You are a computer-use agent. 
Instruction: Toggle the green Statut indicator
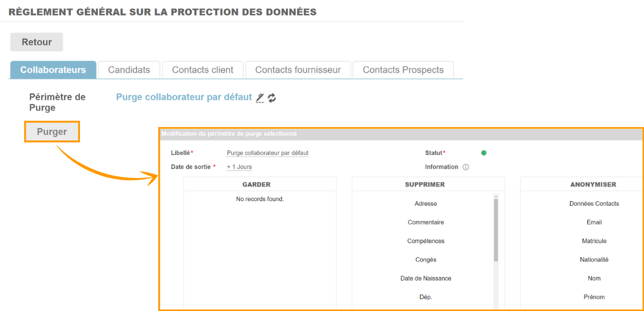(x=484, y=153)
